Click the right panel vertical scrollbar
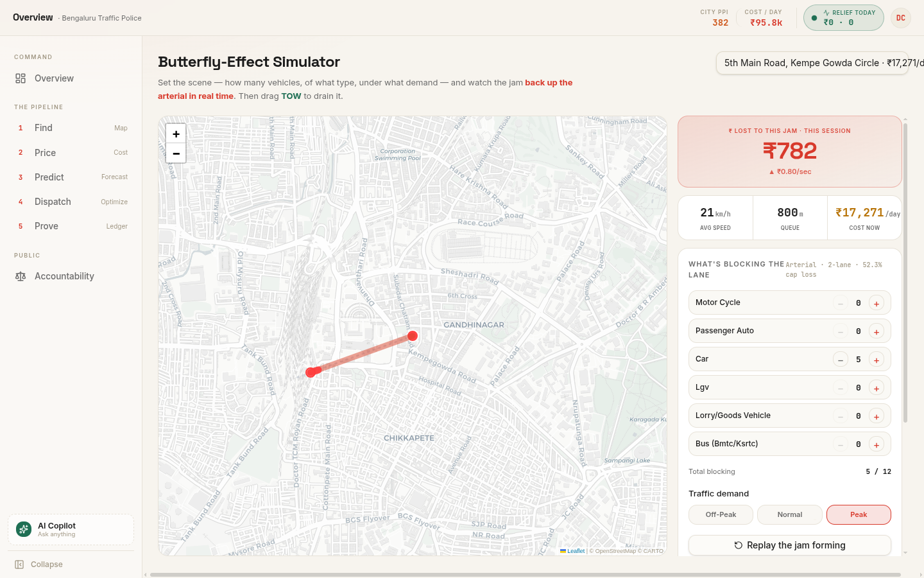 905,272
